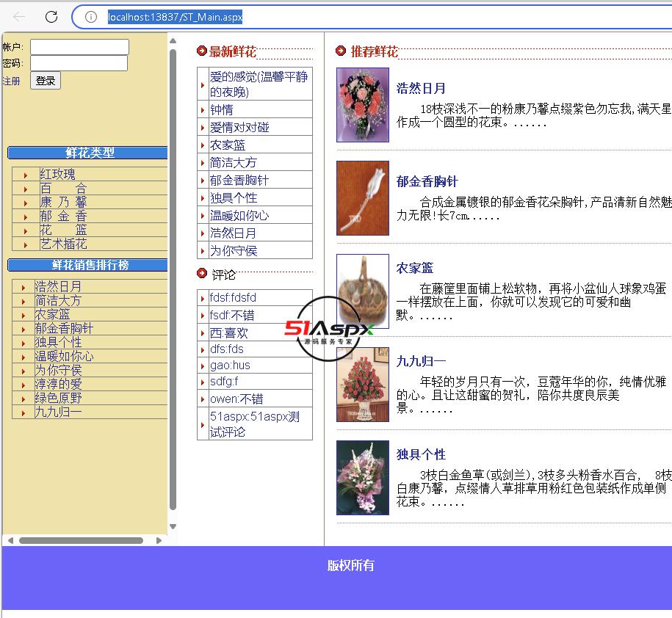
Task: Click the 独具个性 bouquet thumbnail
Action: click(x=363, y=478)
